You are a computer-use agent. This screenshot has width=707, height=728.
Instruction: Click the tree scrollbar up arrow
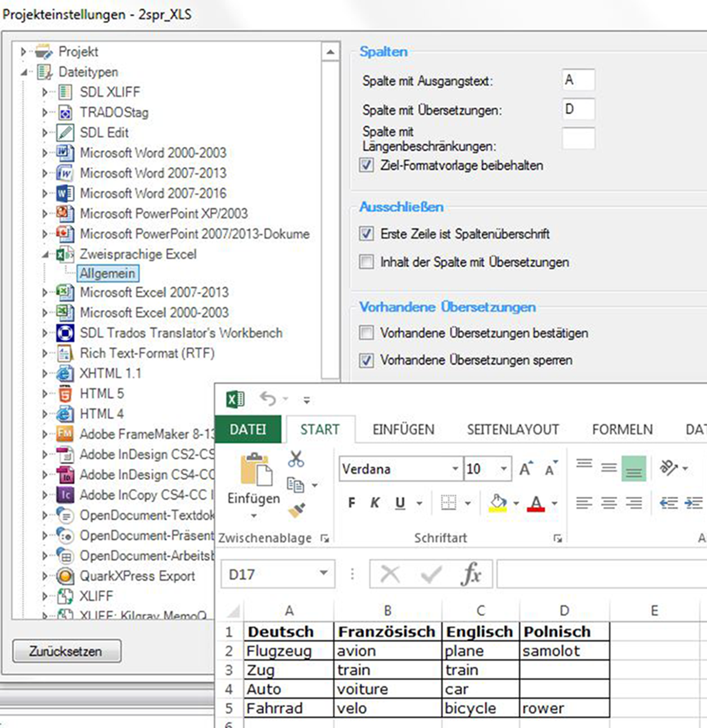click(x=331, y=52)
